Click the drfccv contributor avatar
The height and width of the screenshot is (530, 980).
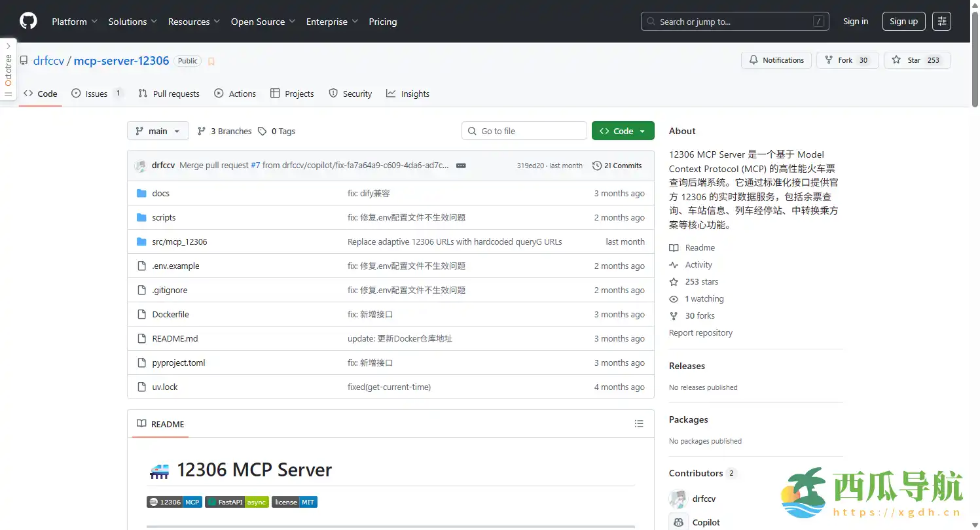(678, 499)
